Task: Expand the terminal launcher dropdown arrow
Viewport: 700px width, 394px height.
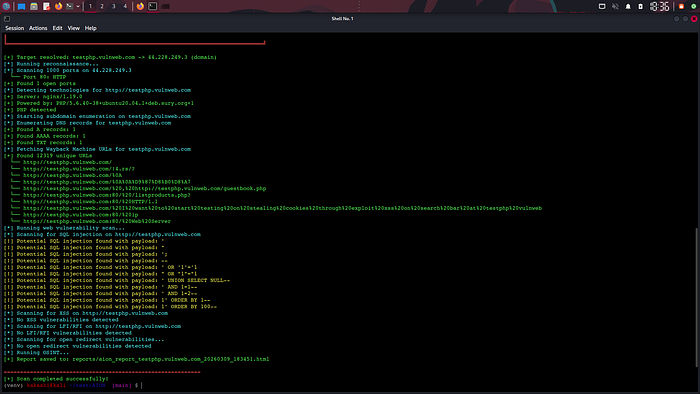Action: click(78, 6)
